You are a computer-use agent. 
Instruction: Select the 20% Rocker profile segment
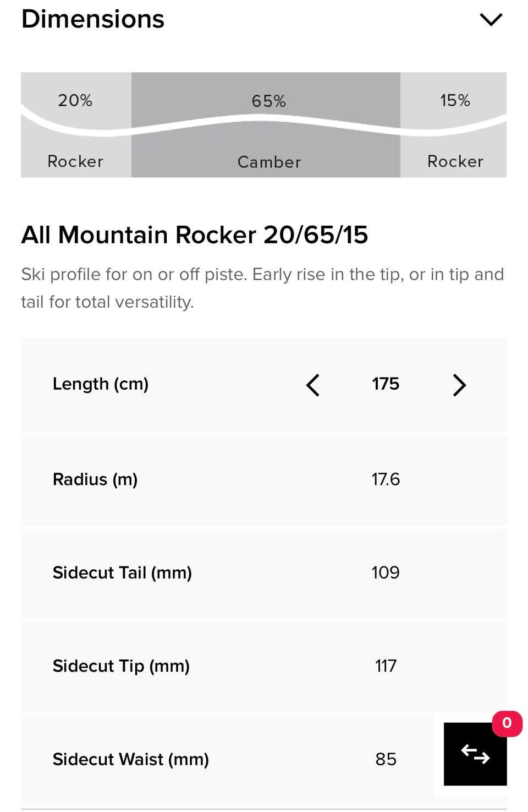(x=76, y=125)
